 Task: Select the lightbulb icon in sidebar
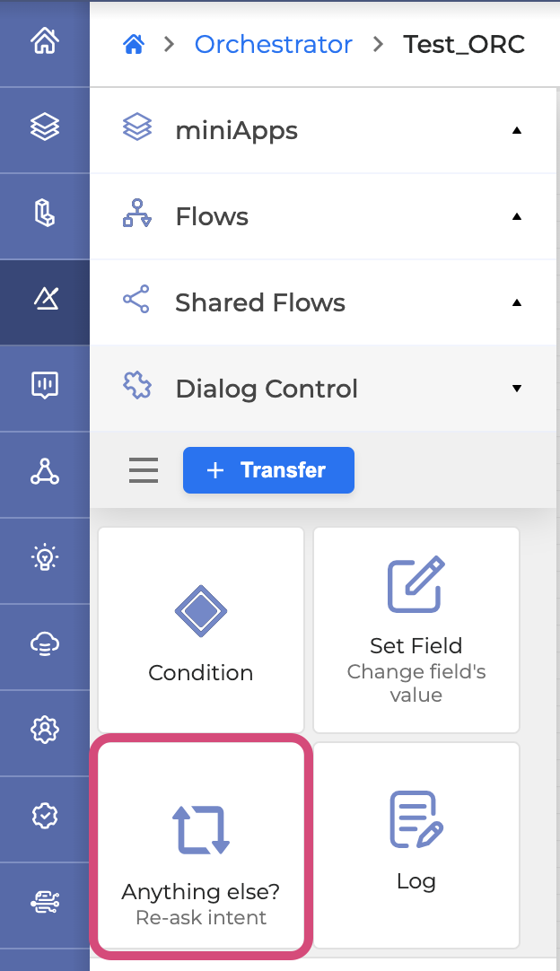[x=44, y=557]
